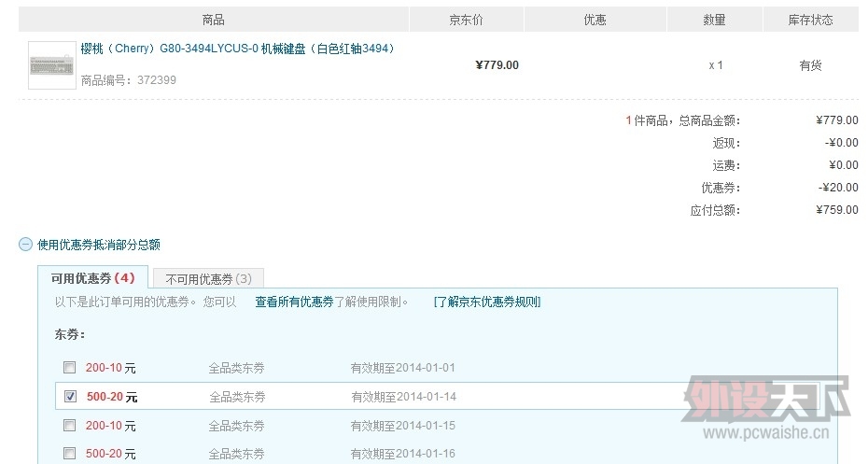
Task: Check the 500-20元 coupon expiring 2014-01-16
Action: coord(69,454)
